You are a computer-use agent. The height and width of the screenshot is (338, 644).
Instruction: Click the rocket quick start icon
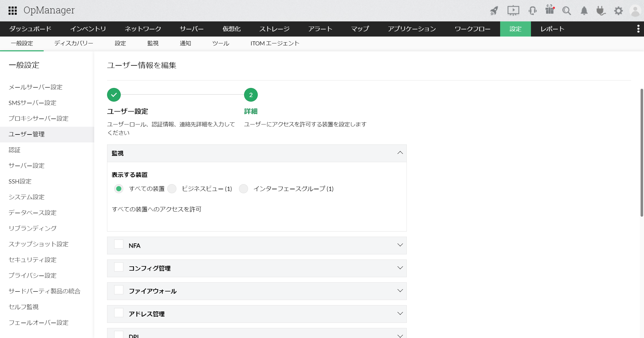494,11
